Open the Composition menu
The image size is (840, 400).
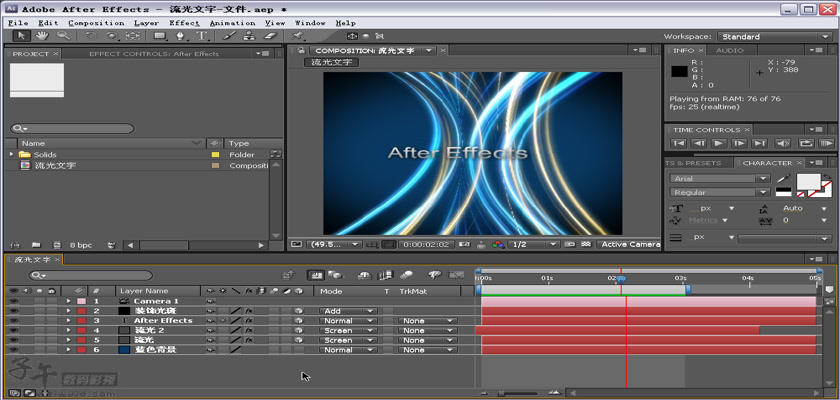click(x=96, y=23)
